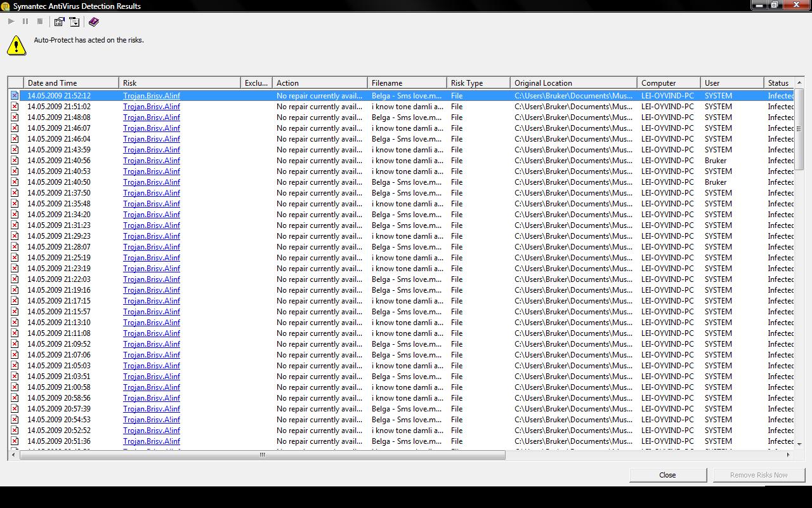This screenshot has height=508, width=812.
Task: Click user 'Bruker' in the 21:40:50 row
Action: pos(716,182)
